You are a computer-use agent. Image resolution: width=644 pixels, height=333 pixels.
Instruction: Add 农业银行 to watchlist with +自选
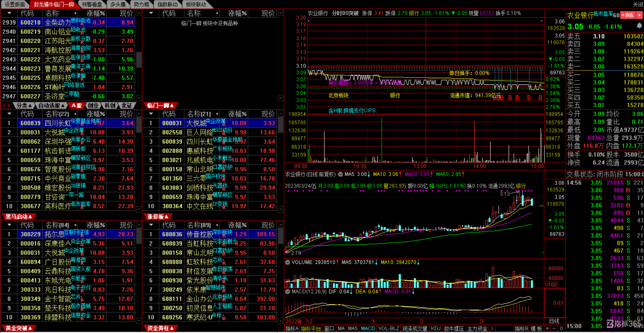628,15
